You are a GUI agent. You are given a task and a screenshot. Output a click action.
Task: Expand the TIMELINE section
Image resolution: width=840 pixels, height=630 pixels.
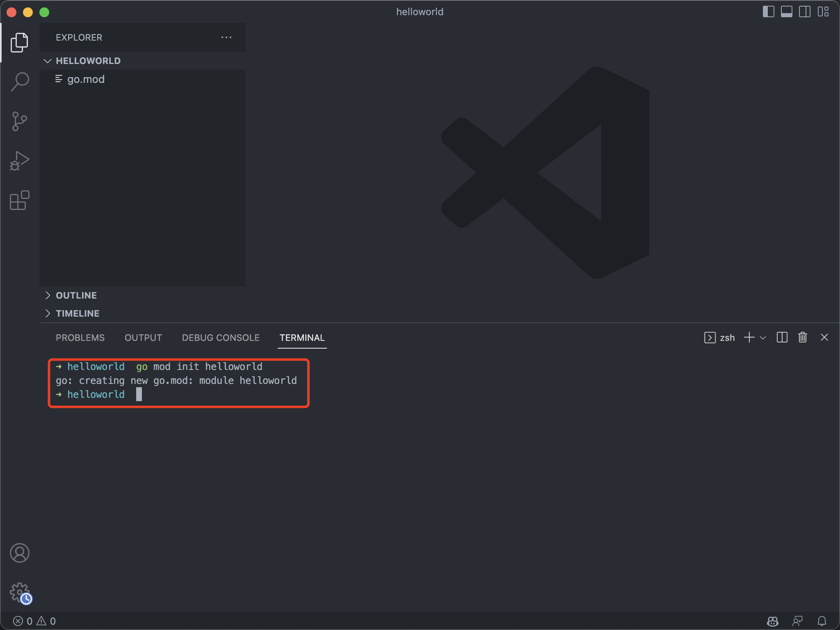click(x=78, y=313)
